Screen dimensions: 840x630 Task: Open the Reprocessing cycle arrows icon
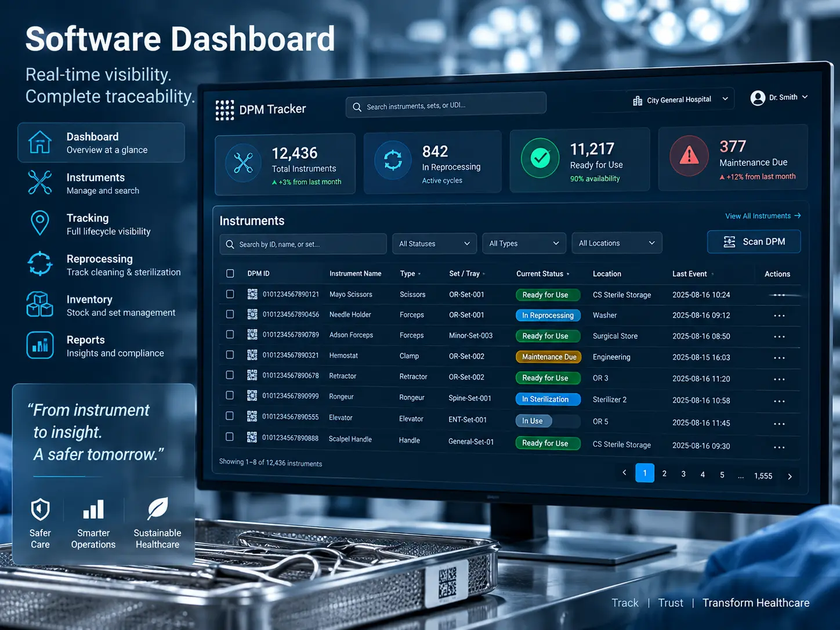point(40,263)
